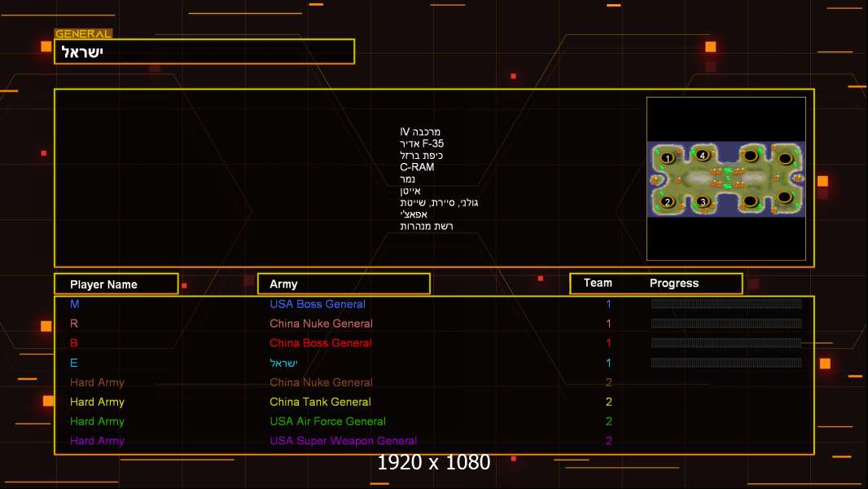This screenshot has height=489, width=868.
Task: Select the Player Name column header
Action: (x=116, y=284)
